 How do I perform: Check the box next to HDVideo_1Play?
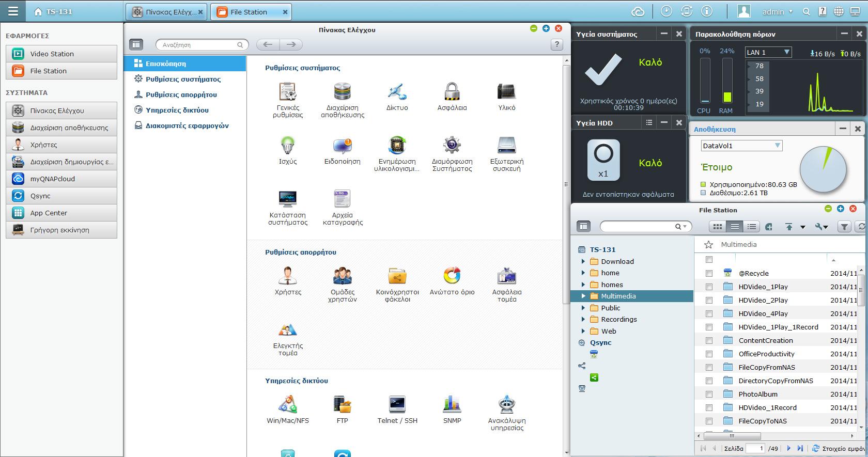point(709,287)
